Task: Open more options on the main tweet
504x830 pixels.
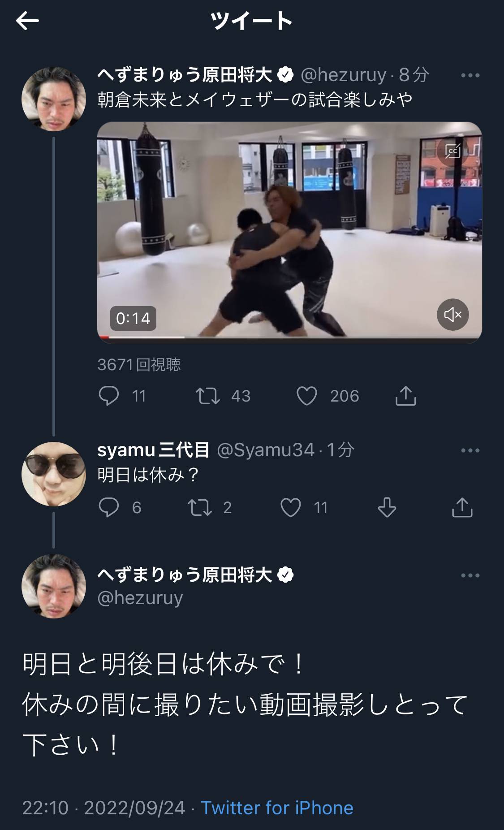Action: [470, 575]
